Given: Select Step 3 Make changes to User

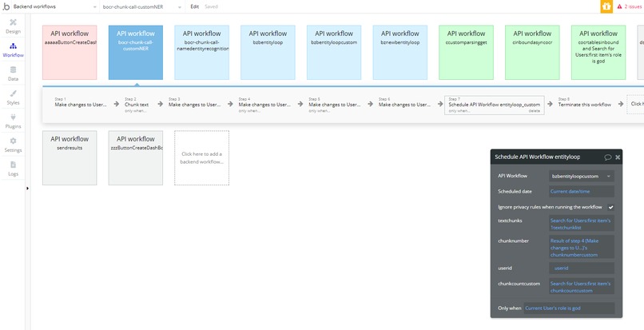Looking at the screenshot, I should (195, 105).
